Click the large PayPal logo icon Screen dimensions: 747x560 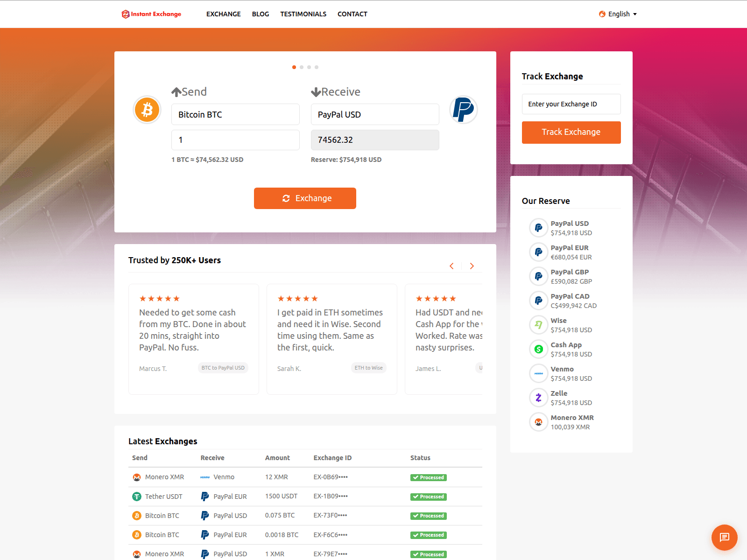463,110
